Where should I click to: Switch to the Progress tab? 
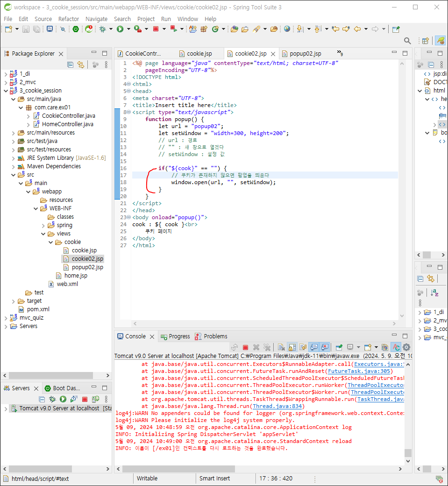[175, 336]
